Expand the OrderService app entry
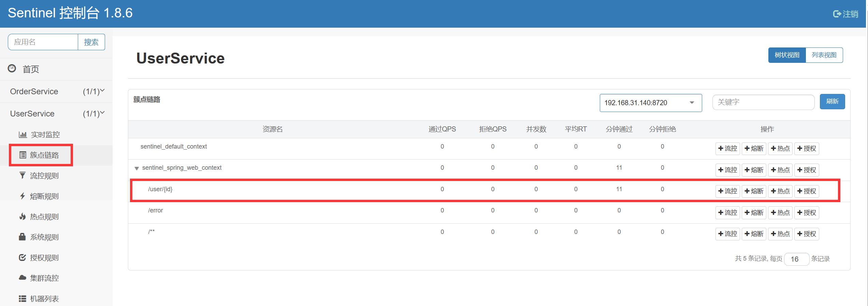Image resolution: width=868 pixels, height=306 pixels. coord(56,92)
